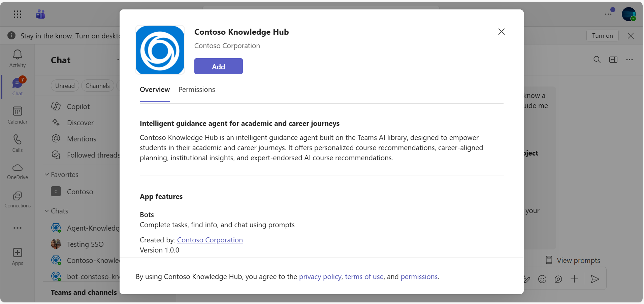Collapse the Chats section
Image resolution: width=644 pixels, height=304 pixels.
pyautogui.click(x=47, y=211)
